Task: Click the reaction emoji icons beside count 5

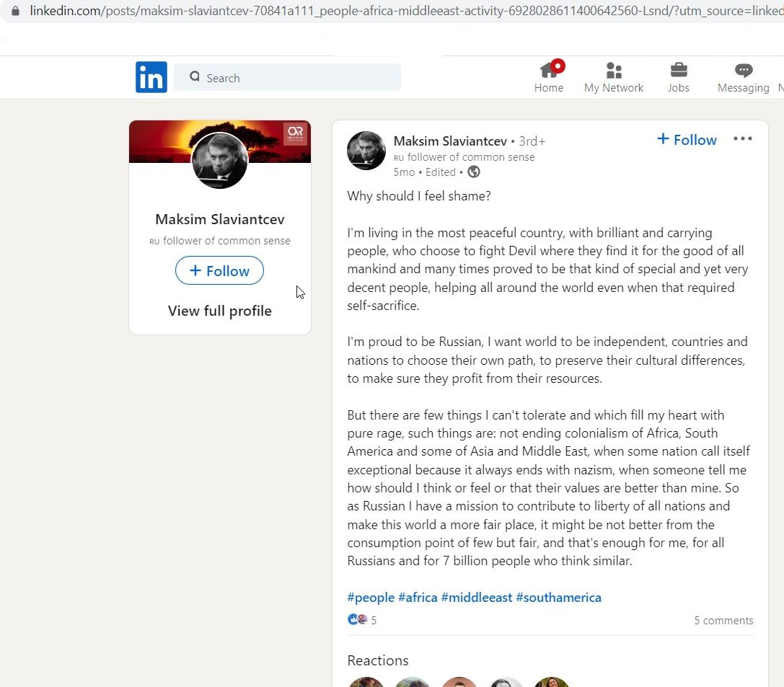Action: (357, 619)
